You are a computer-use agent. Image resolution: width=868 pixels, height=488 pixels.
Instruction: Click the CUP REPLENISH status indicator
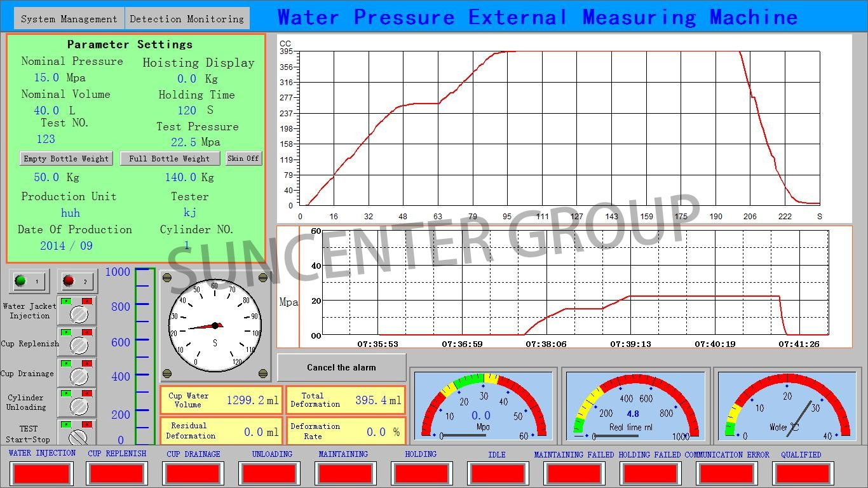117,473
